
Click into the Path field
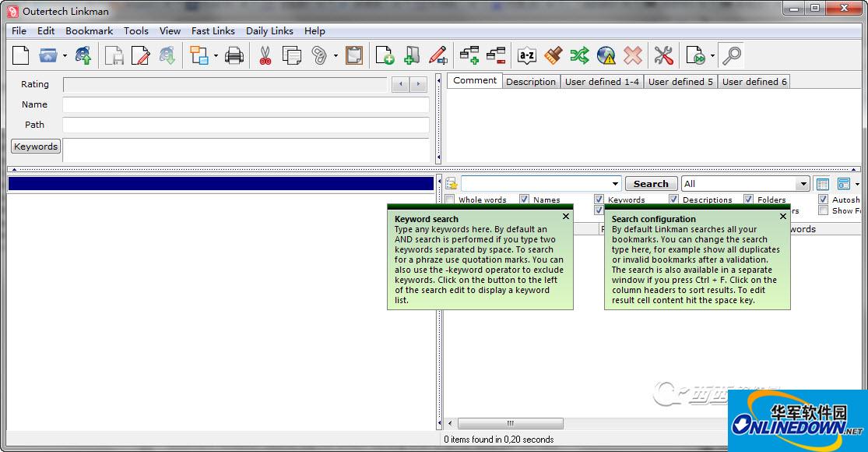(246, 125)
